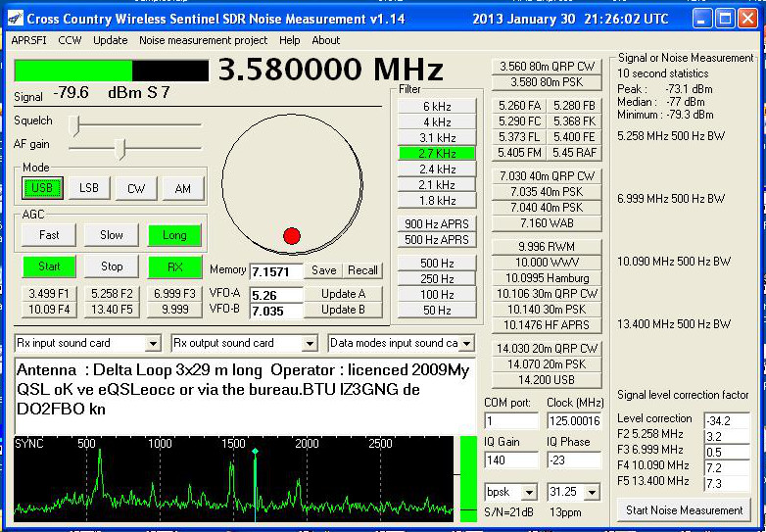Image resolution: width=766 pixels, height=532 pixels.
Task: Set AGC to Long
Action: coord(174,235)
